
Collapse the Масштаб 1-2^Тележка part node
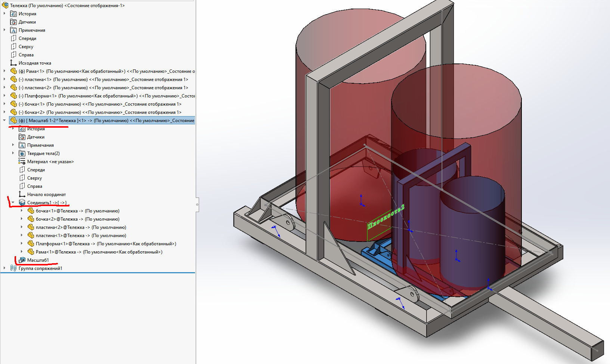4,120
